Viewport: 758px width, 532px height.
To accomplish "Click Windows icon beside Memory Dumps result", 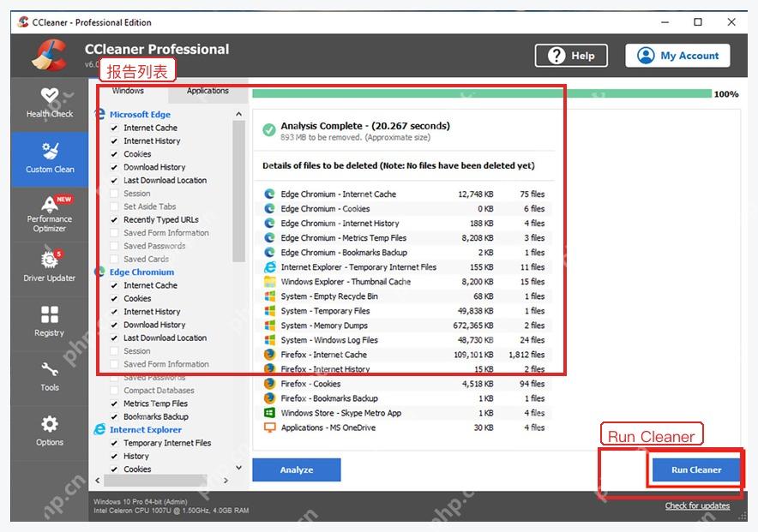I will (x=269, y=326).
